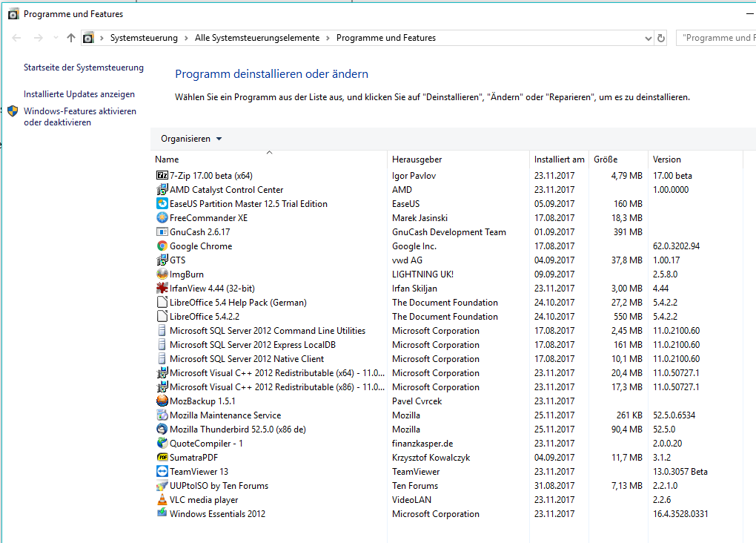Expand the chevron after Alle Systemsteuerungselemente
This screenshot has width=756, height=543.
328,38
